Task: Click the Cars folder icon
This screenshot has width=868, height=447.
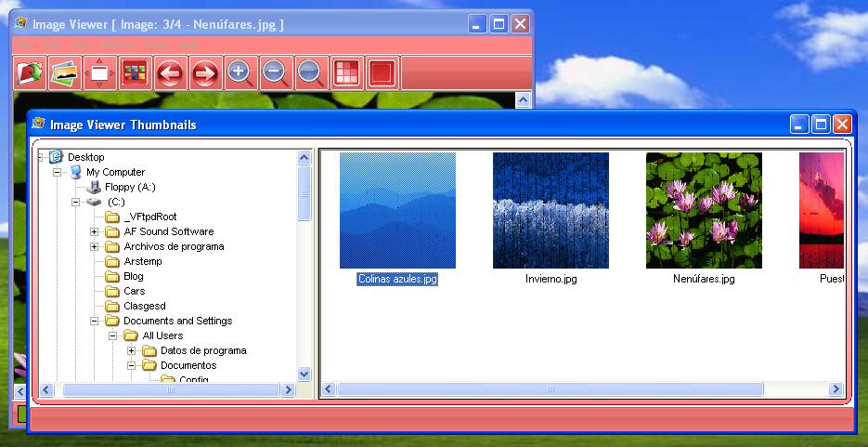Action: tap(112, 292)
